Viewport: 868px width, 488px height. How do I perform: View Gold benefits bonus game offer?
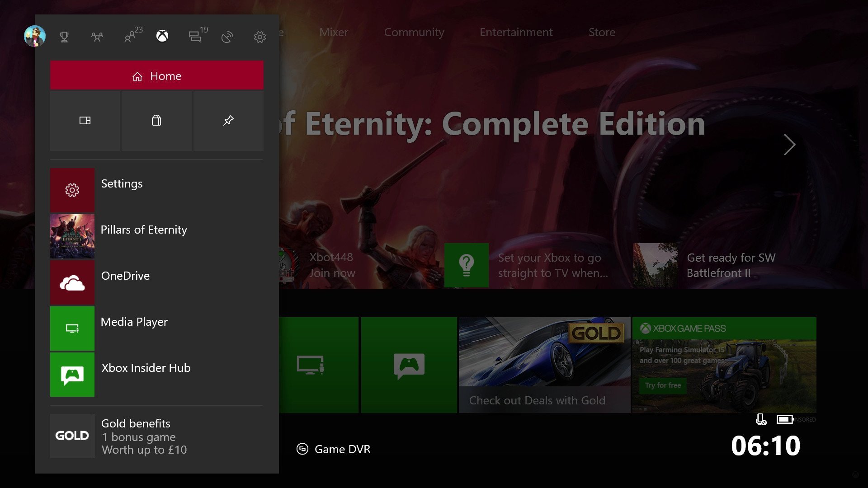point(156,436)
